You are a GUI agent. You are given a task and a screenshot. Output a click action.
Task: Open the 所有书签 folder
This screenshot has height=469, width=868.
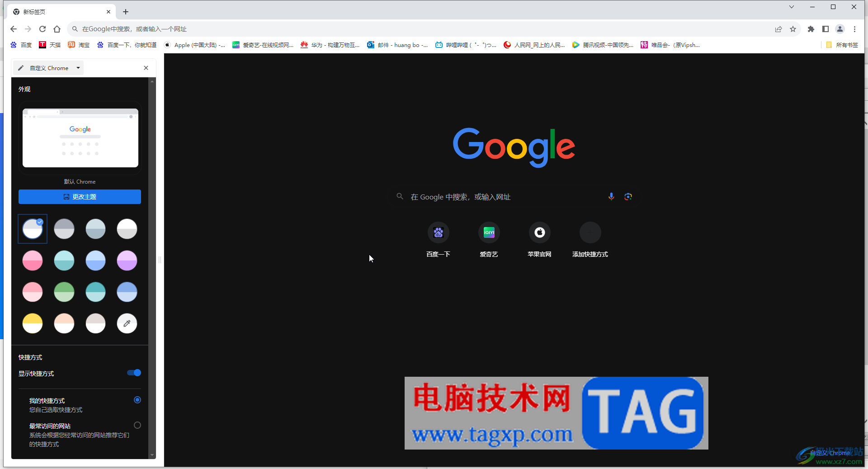[x=842, y=45]
